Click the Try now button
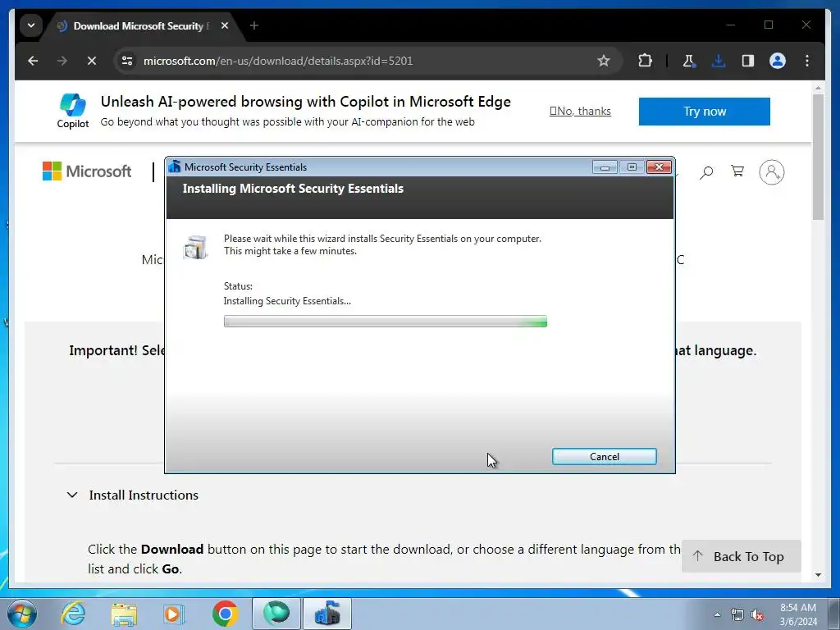This screenshot has width=840, height=630. tap(704, 112)
